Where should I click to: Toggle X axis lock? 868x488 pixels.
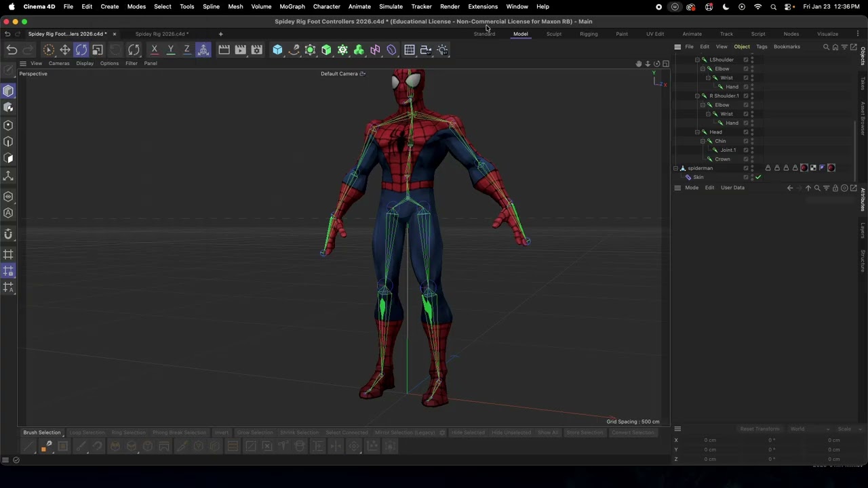click(155, 49)
